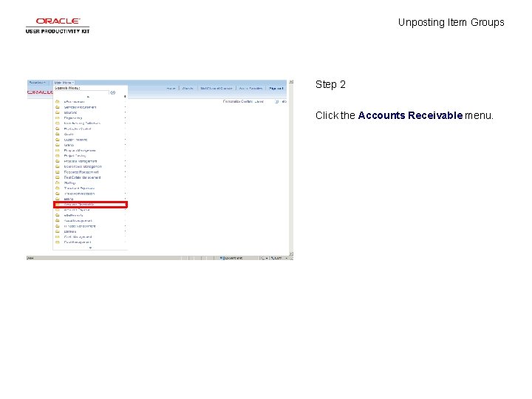Image resolution: width=532 pixels, height=399 pixels.
Task: Click the menu scroll-up arrow
Action: tap(88, 97)
